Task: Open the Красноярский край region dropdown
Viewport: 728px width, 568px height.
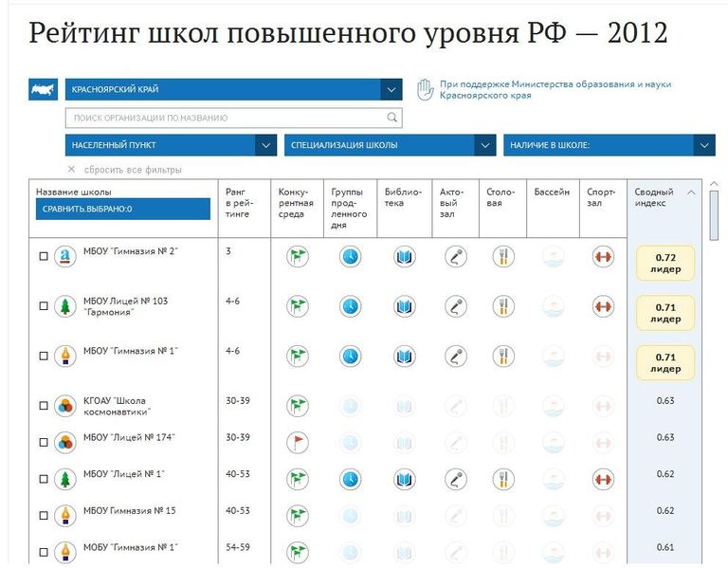Action: 233,89
